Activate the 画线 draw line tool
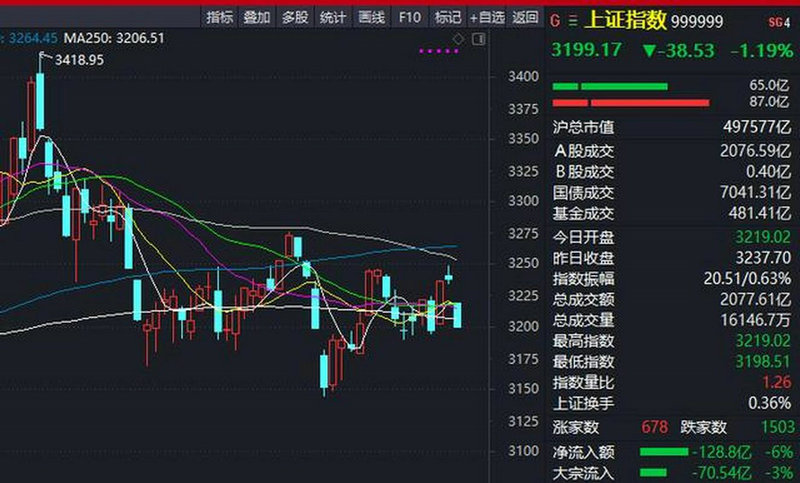The height and width of the screenshot is (483, 800). pyautogui.click(x=371, y=17)
